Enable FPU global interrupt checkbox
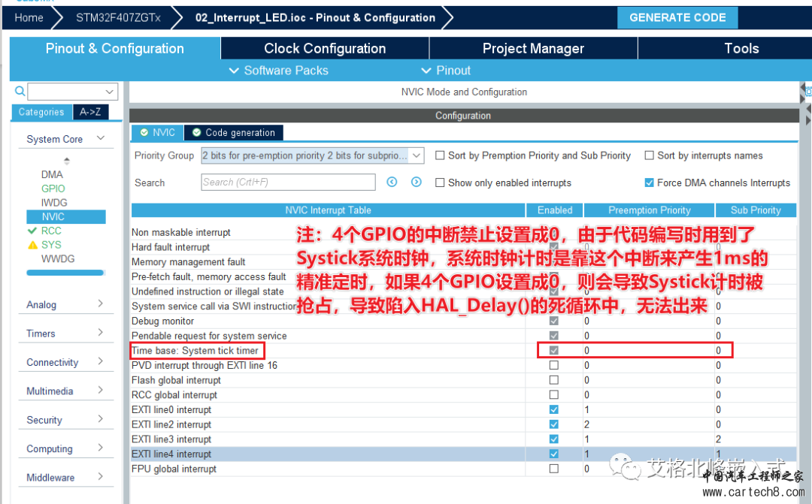The height and width of the screenshot is (504, 812). pyautogui.click(x=554, y=469)
